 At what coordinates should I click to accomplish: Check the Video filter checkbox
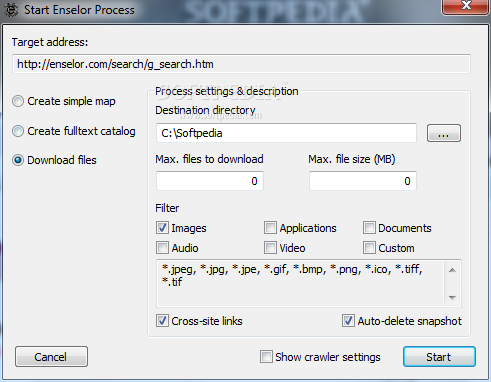pos(270,248)
